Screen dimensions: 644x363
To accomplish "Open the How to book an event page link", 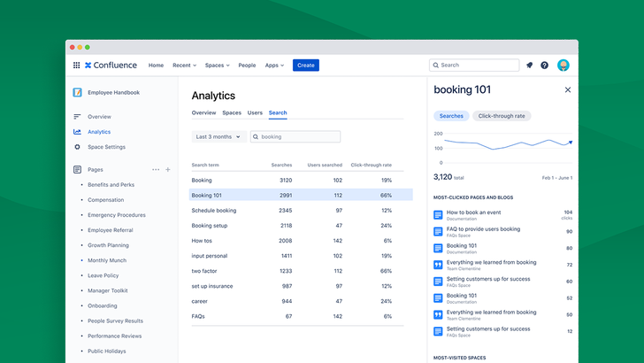I will (473, 212).
